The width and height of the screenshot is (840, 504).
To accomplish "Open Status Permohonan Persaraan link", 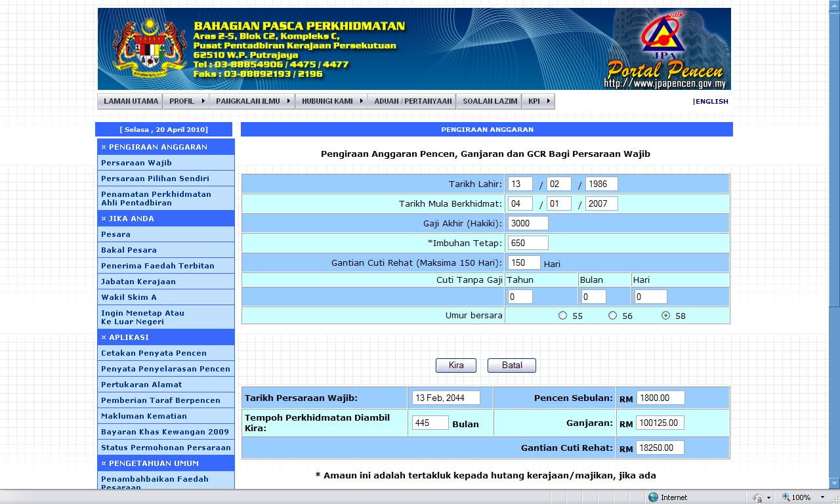I will 166,448.
